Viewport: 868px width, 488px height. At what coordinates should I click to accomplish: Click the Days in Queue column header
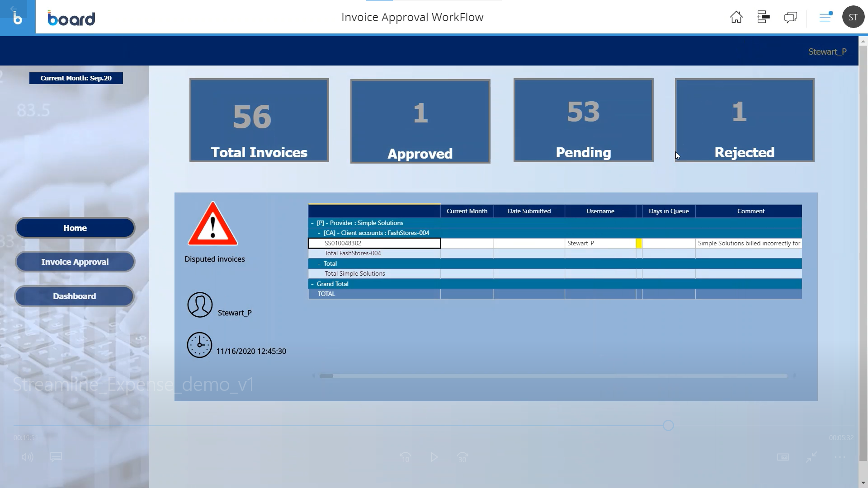coord(668,211)
